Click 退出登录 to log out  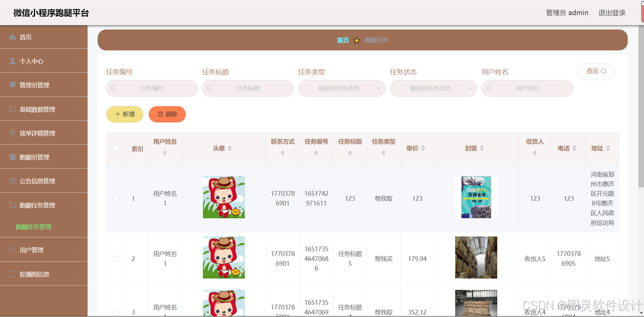tap(612, 13)
